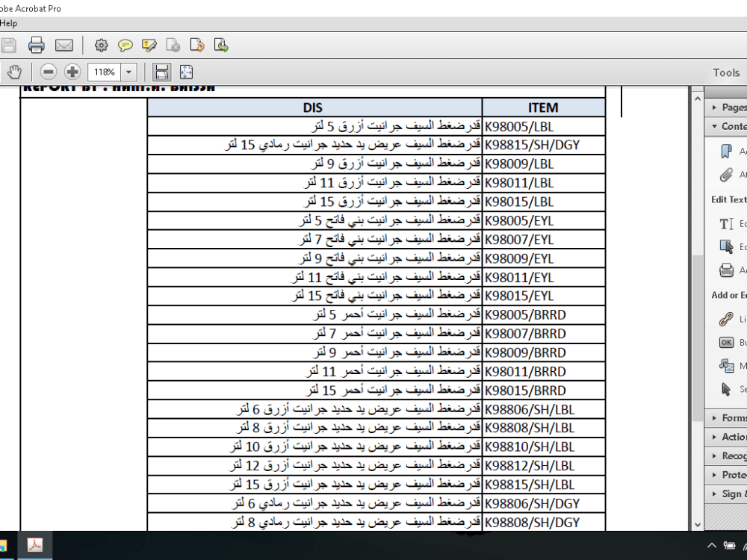Click cell K98806/SH/LBL

544,409
